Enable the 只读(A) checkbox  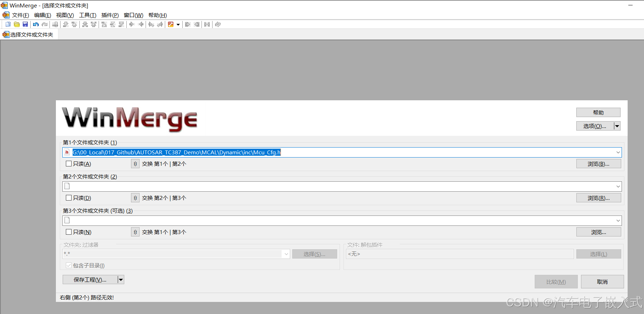(x=69, y=164)
